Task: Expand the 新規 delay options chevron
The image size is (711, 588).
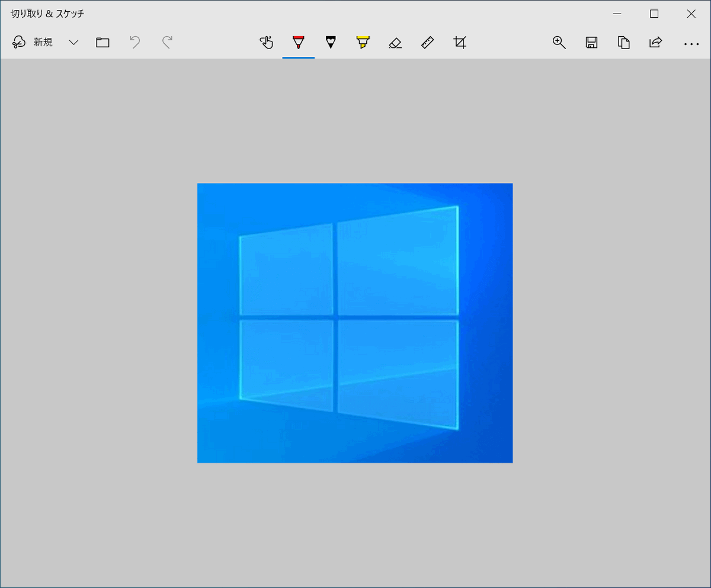Action: click(73, 42)
